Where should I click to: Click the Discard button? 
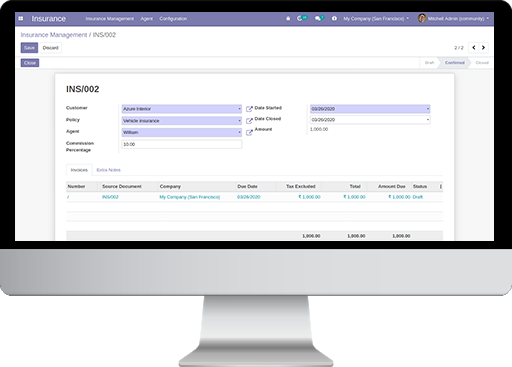click(x=51, y=48)
